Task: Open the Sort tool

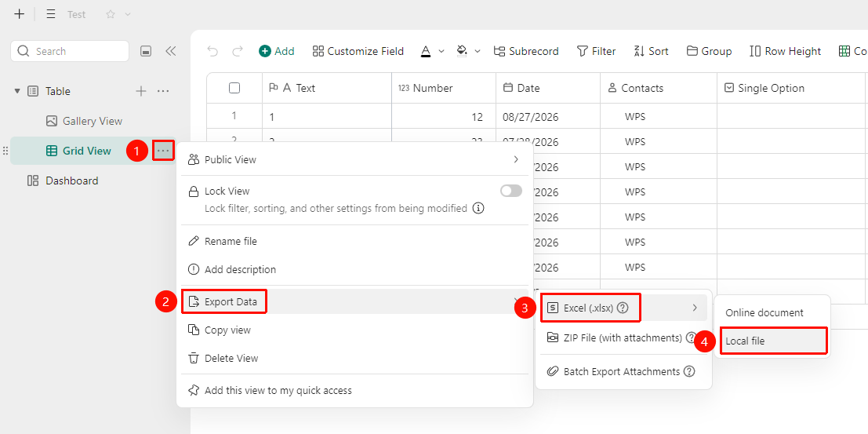Action: coord(651,51)
